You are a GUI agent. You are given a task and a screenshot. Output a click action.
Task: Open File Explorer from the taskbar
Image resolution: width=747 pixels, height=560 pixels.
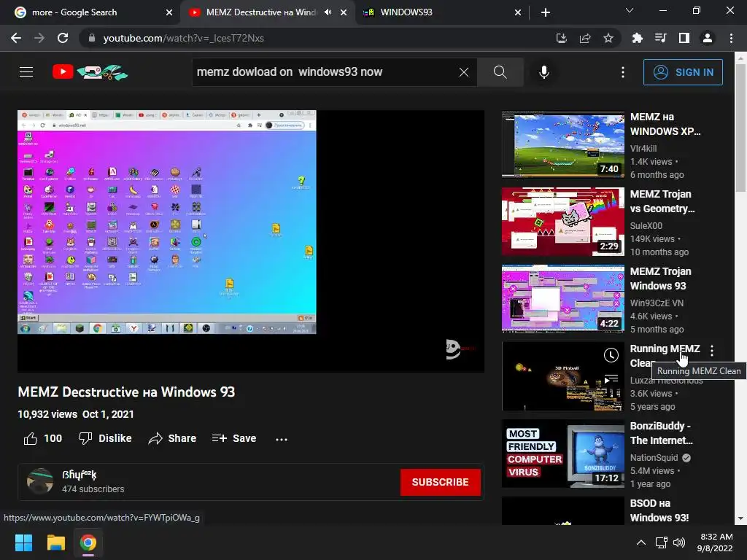(55, 542)
